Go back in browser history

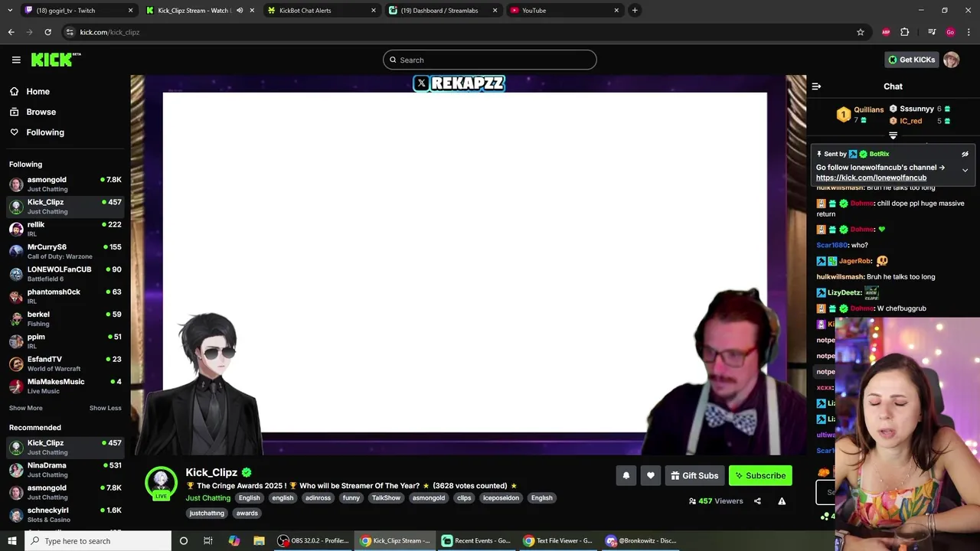coord(11,32)
